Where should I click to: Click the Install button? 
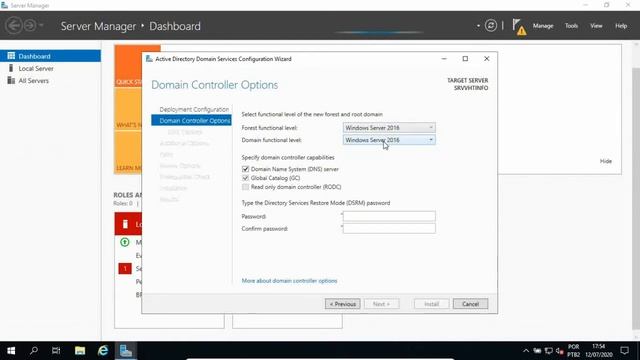pyautogui.click(x=431, y=304)
